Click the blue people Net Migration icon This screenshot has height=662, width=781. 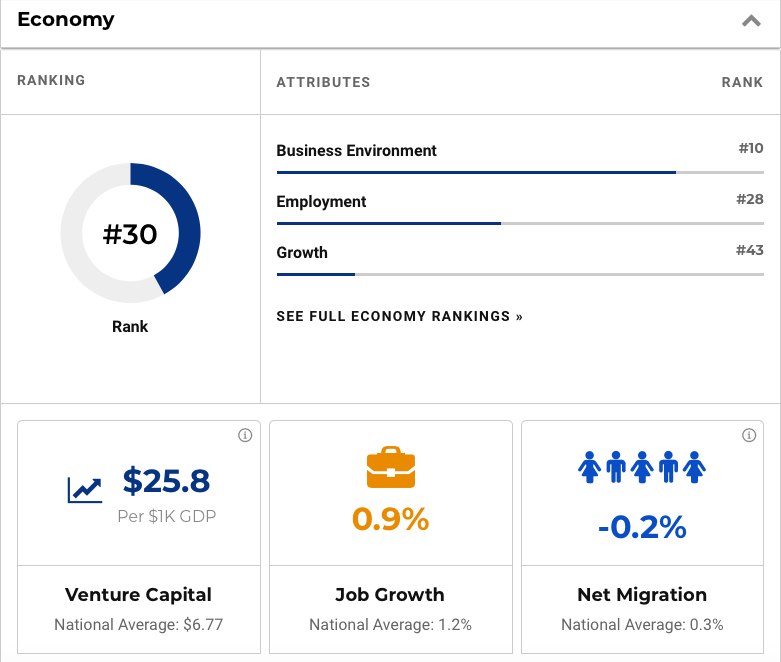pyautogui.click(x=642, y=466)
